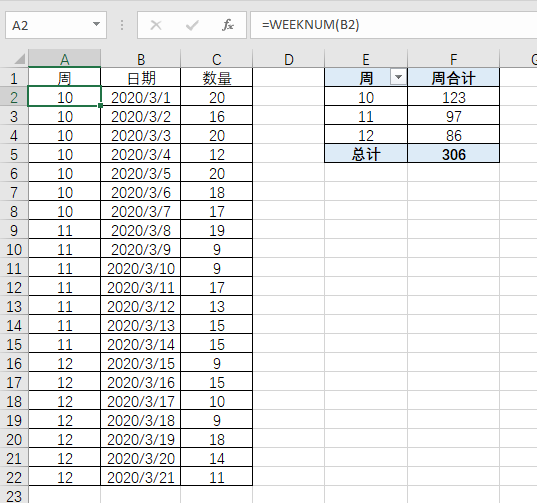Click the Select All corner triangle
Image resolution: width=537 pixels, height=503 pixels.
pos(19,59)
